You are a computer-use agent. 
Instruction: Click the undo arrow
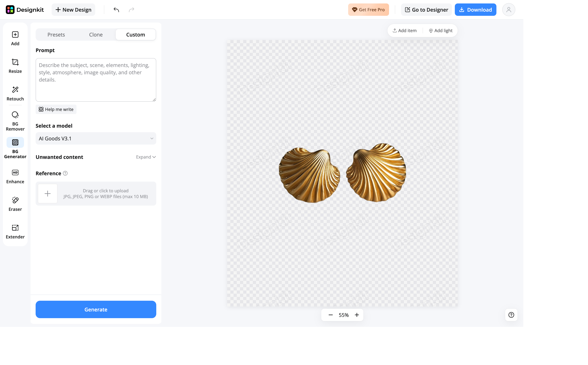[x=116, y=10]
